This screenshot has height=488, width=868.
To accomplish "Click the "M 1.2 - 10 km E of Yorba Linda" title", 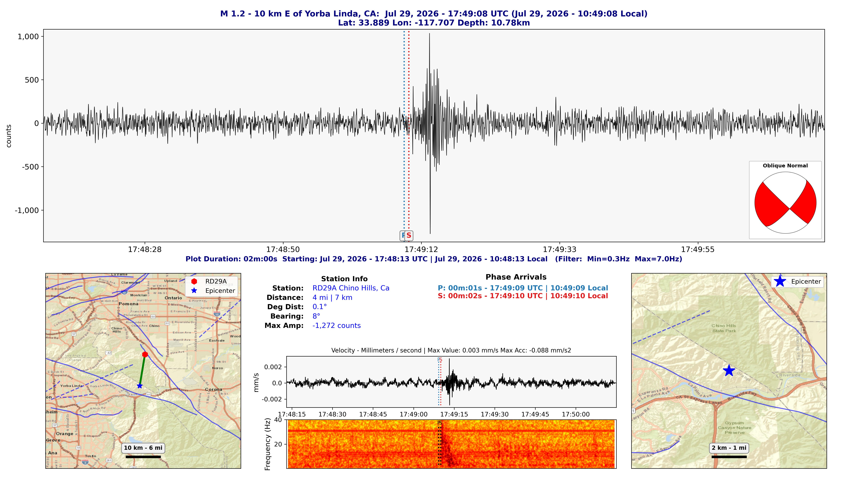I will pos(434,14).
